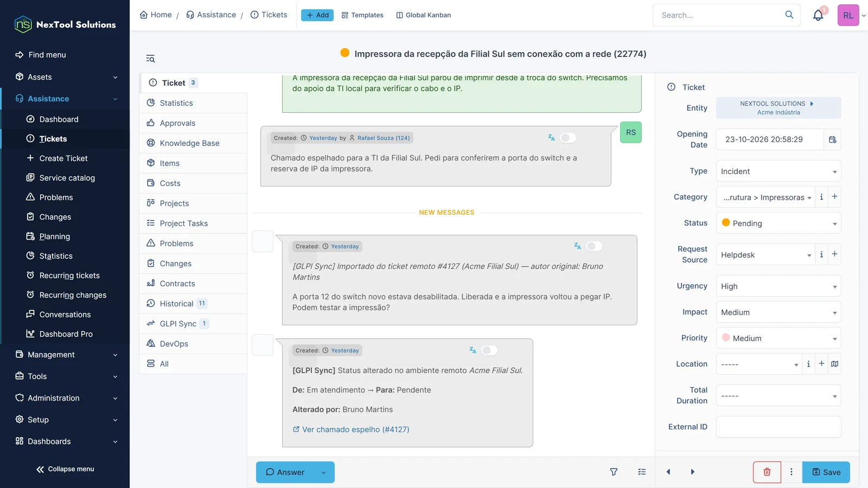
Task: Expand the Assets sidebar section
Action: (65, 77)
